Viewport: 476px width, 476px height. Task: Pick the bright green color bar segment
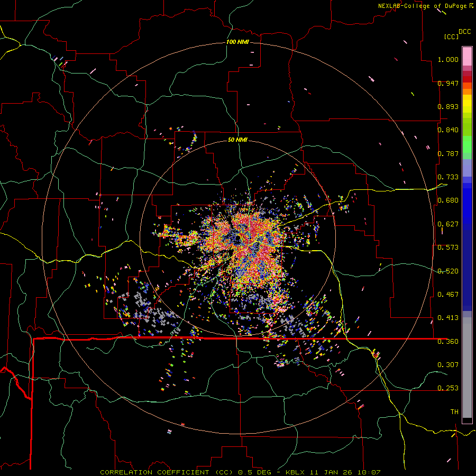(x=467, y=144)
